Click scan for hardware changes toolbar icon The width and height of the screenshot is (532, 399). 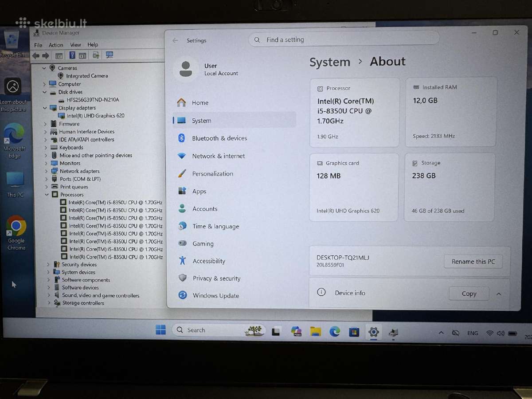109,55
